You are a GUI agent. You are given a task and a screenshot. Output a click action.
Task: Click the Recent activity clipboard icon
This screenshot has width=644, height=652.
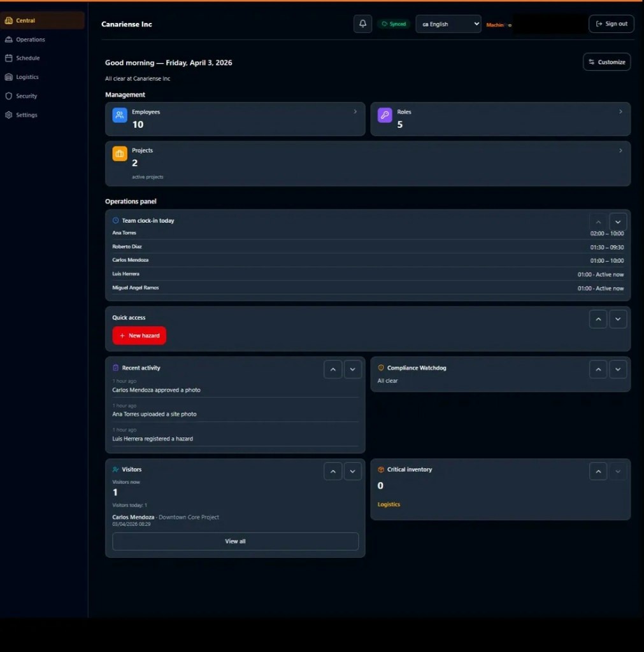(x=116, y=367)
